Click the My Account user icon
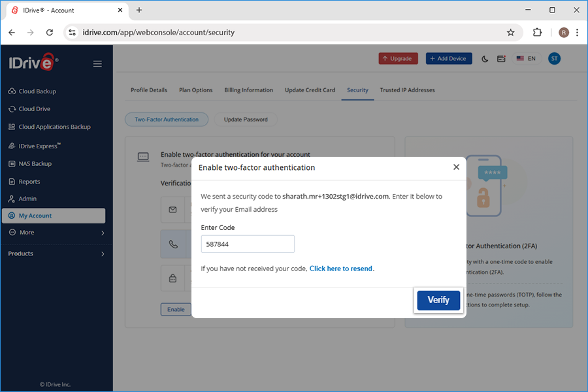This screenshot has height=392, width=588. (12, 216)
